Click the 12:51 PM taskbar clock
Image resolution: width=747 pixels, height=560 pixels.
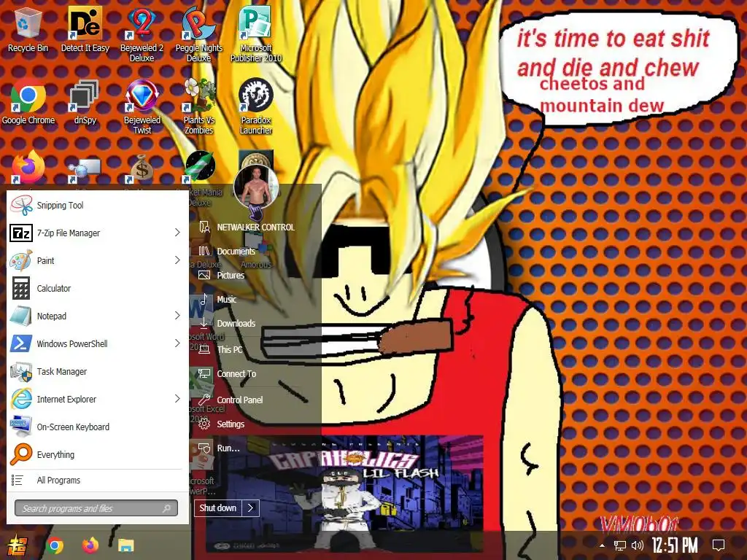pyautogui.click(x=675, y=545)
